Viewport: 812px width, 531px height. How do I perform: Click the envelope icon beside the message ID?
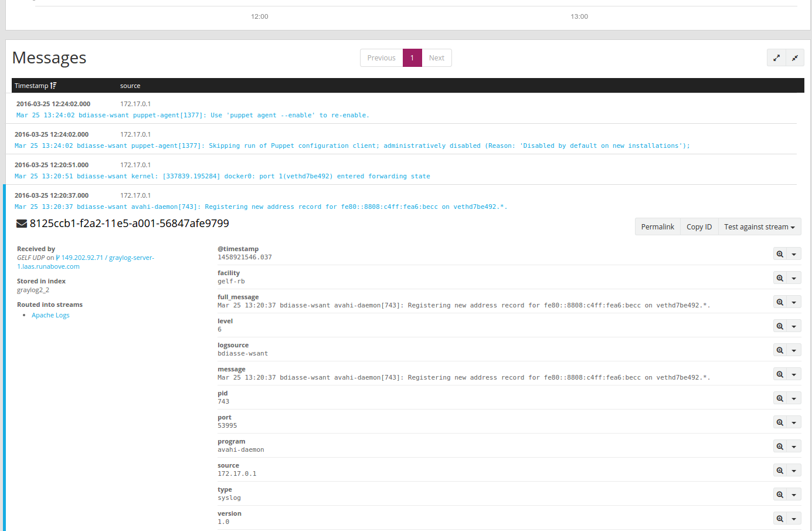click(x=22, y=224)
